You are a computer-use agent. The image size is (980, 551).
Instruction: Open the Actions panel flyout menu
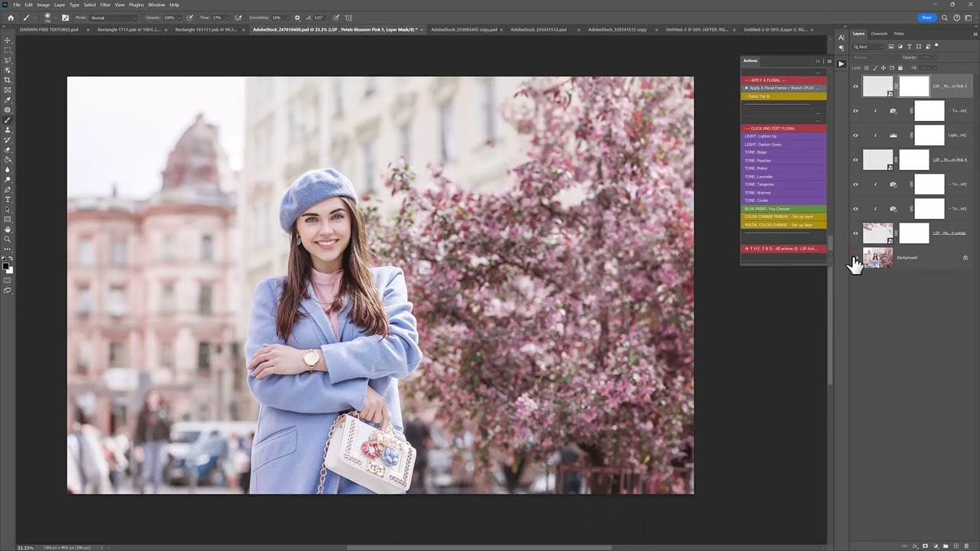click(x=828, y=61)
